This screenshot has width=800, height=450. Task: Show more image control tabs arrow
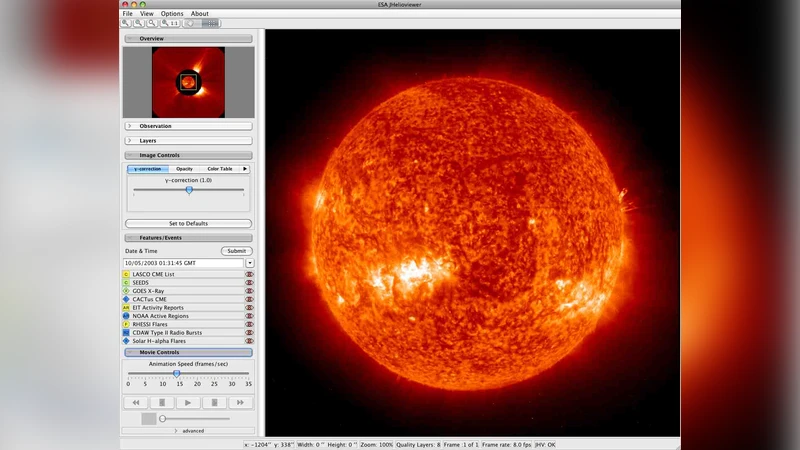tap(245, 169)
